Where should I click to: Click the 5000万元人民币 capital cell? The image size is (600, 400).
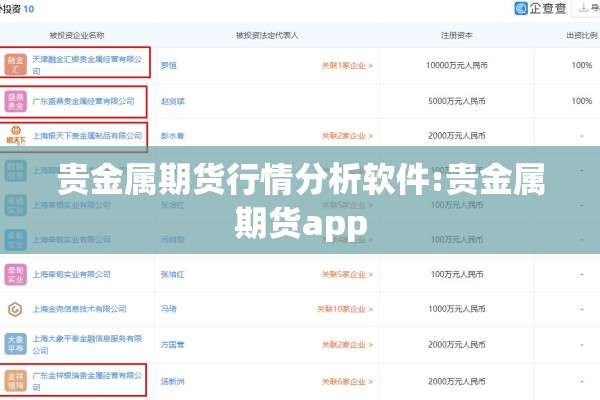[x=457, y=101]
